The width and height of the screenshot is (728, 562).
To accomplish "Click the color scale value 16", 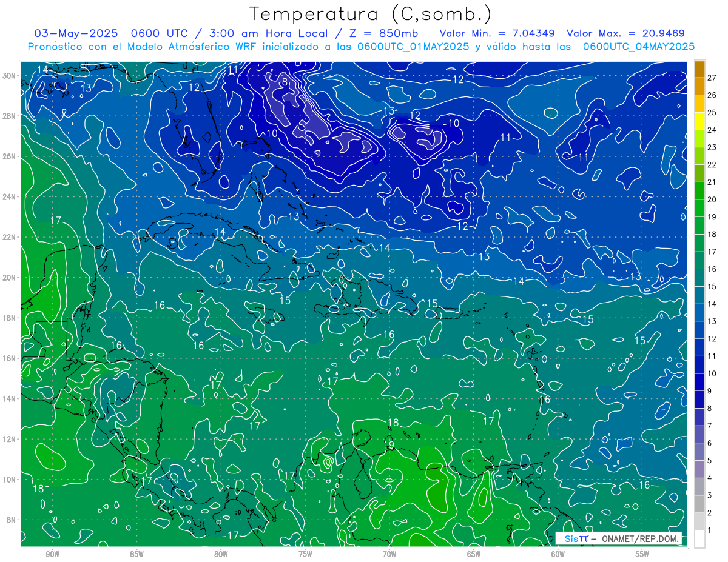I will [712, 269].
